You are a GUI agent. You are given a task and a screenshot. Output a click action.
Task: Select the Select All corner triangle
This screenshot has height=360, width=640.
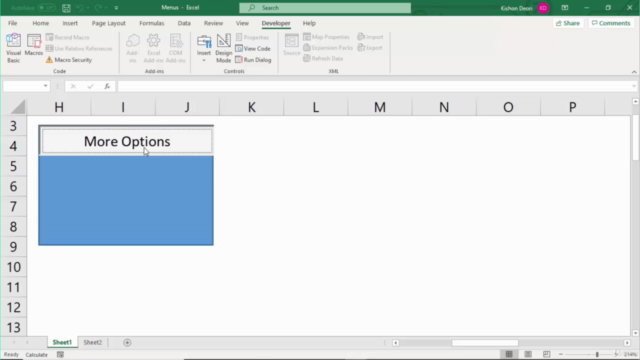(x=18, y=107)
